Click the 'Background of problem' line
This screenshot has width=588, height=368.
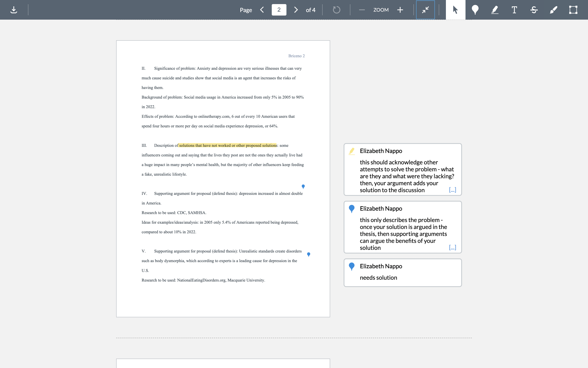point(223,97)
